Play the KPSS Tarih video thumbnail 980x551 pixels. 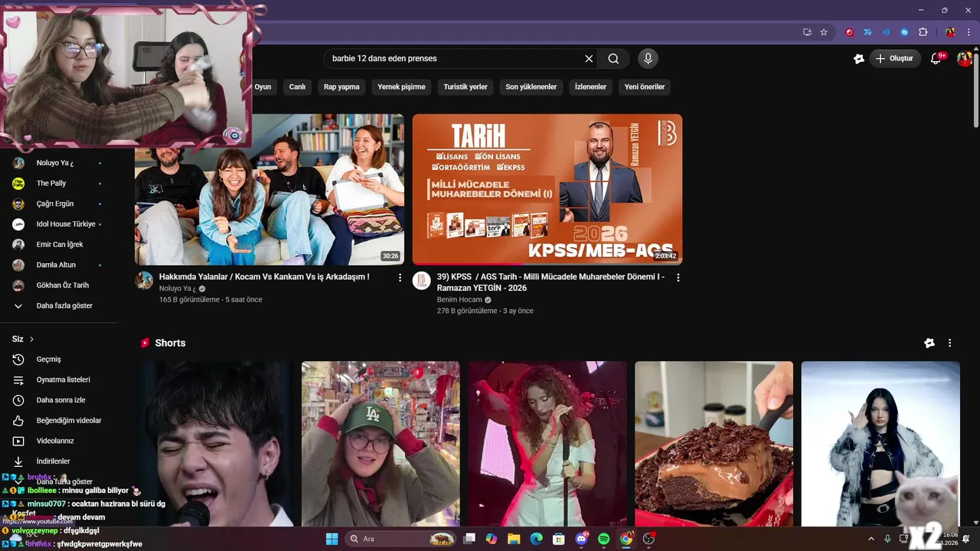pyautogui.click(x=547, y=189)
